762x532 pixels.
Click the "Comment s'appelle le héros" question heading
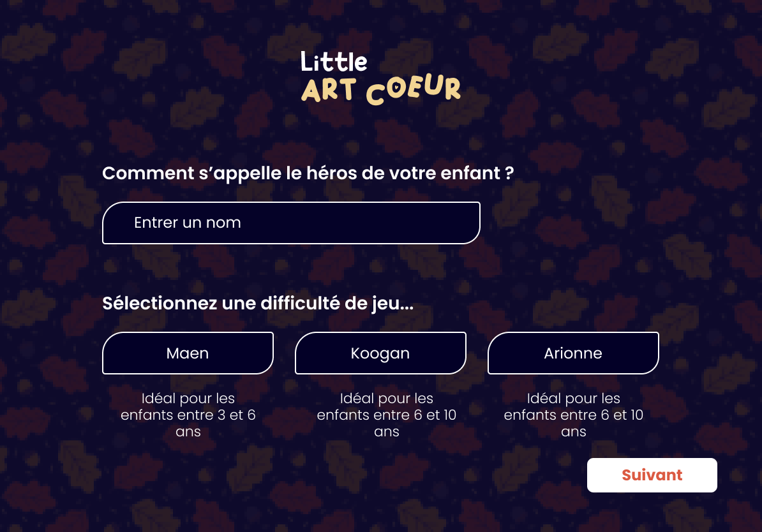[x=308, y=174]
